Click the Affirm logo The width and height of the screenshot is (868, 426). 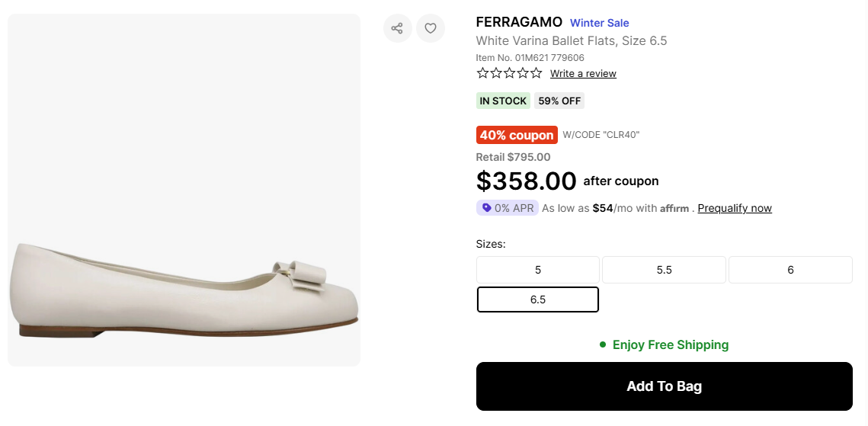[x=674, y=209]
